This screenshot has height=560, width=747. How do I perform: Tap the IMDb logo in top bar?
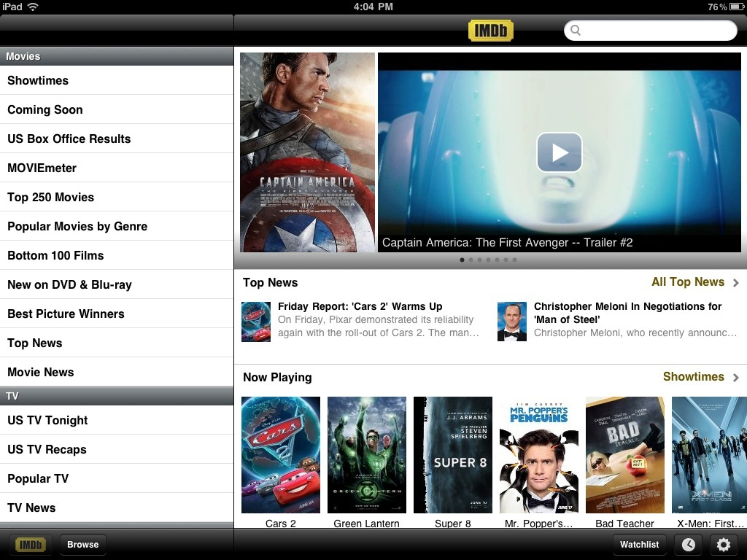coord(491,31)
